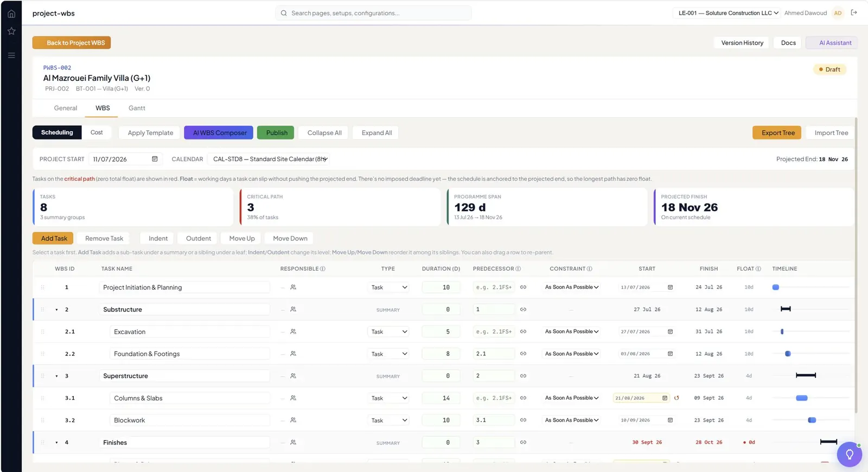Click predecessor link icon for Foundation & Footings row
The image size is (868, 472).
click(x=523, y=354)
